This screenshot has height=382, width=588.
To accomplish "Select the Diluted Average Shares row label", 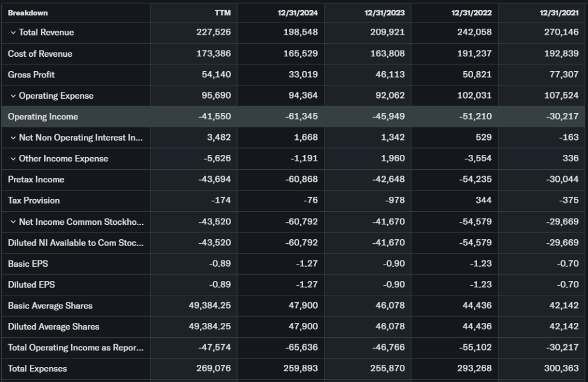I will point(53,327).
